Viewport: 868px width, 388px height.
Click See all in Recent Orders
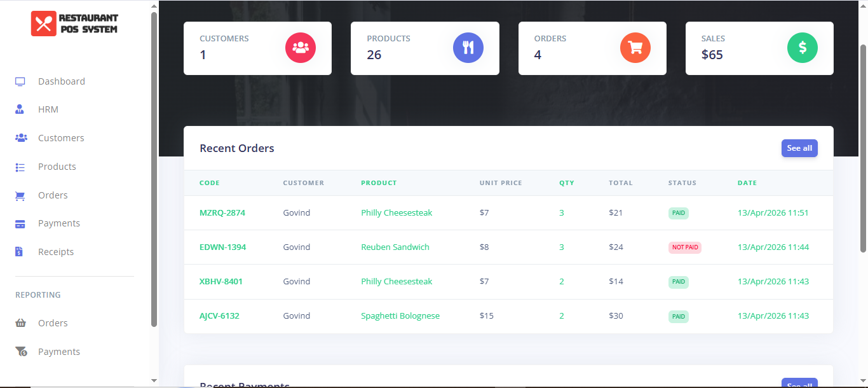799,148
